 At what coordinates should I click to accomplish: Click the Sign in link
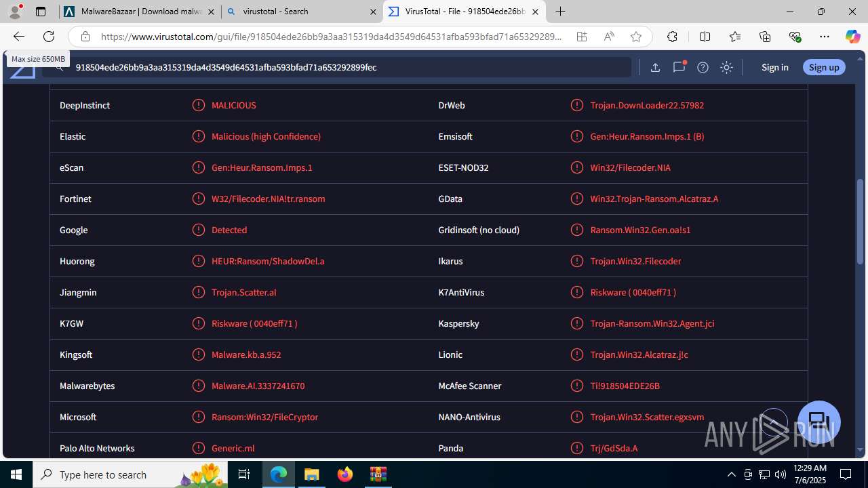click(774, 67)
